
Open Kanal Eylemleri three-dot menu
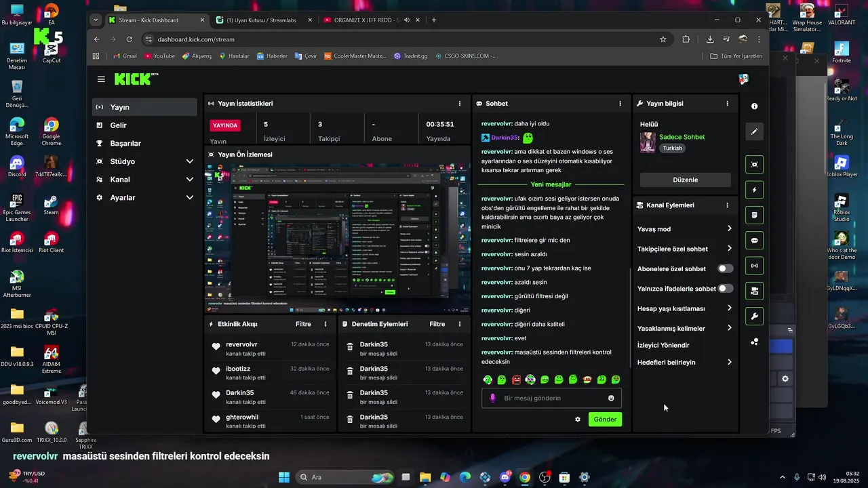click(727, 205)
